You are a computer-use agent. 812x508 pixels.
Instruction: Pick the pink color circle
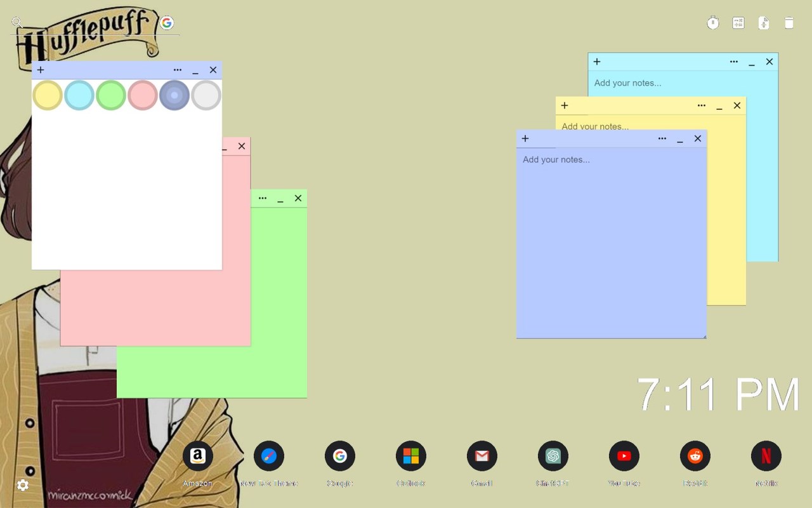point(143,95)
